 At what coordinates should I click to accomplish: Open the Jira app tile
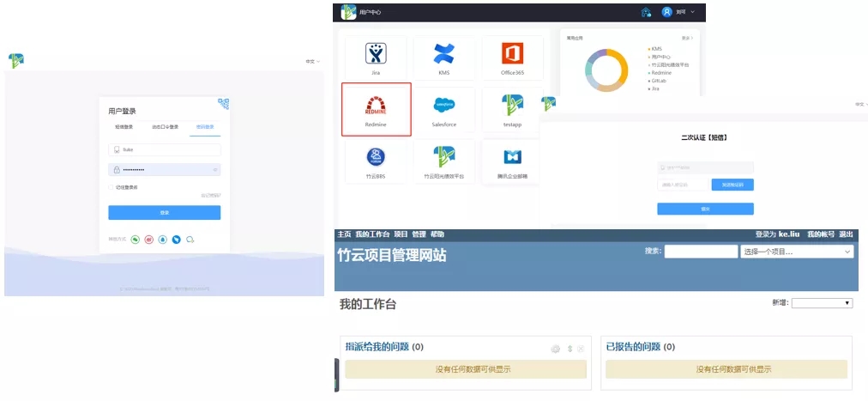pos(376,58)
